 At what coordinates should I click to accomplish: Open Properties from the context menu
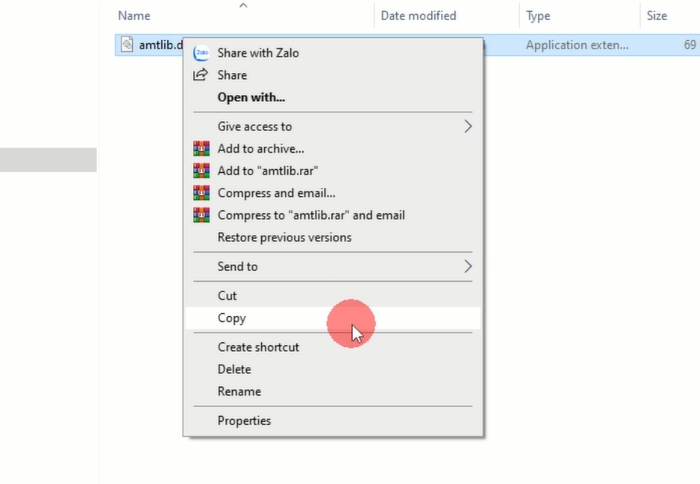click(244, 421)
